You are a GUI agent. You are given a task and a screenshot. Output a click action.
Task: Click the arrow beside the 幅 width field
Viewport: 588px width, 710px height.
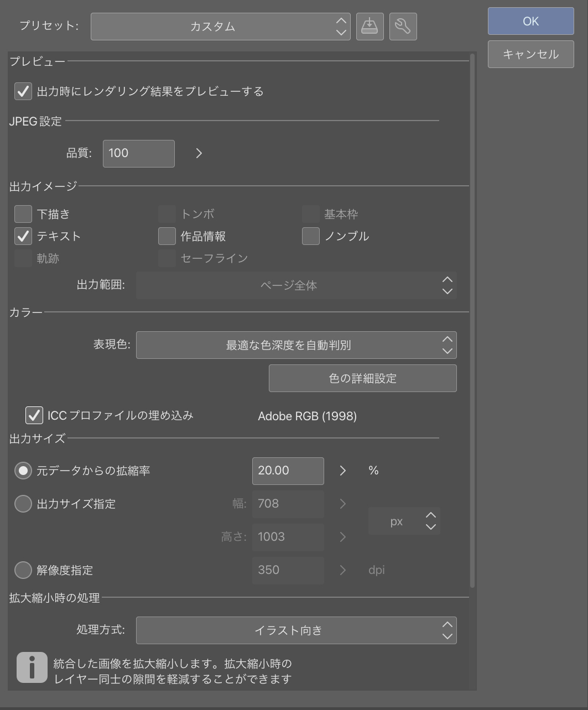[x=342, y=504]
